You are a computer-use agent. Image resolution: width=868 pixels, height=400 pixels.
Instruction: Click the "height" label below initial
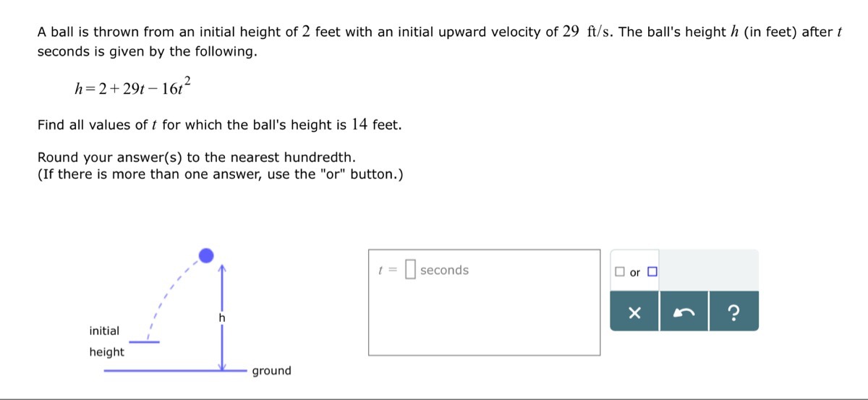point(106,352)
